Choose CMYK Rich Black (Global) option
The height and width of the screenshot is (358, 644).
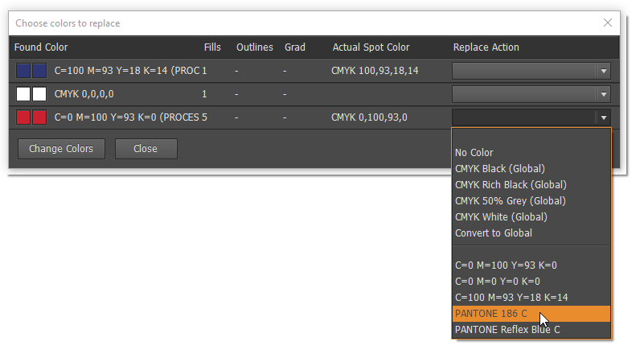pyautogui.click(x=511, y=184)
